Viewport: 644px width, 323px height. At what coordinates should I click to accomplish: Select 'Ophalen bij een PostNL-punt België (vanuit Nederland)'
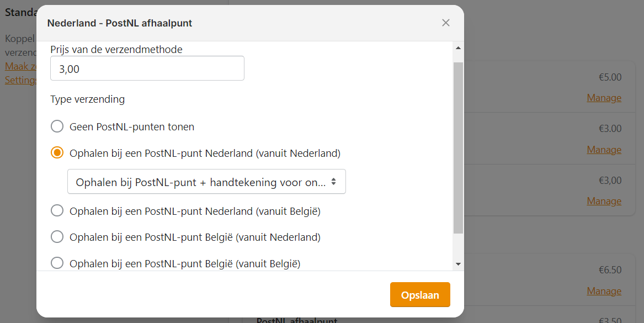click(57, 236)
